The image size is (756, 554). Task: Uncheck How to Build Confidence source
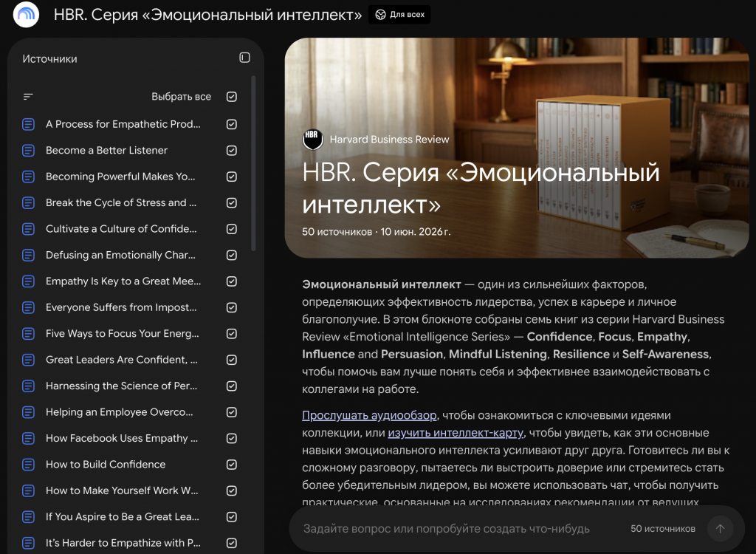click(231, 464)
